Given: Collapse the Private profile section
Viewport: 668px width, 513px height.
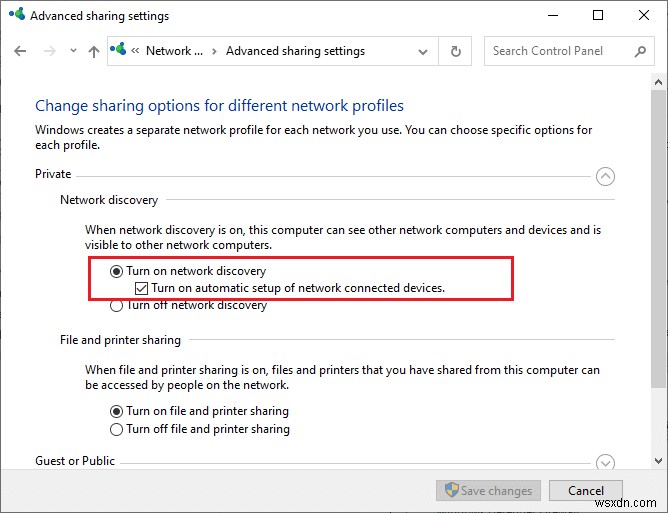Looking at the screenshot, I should point(605,176).
